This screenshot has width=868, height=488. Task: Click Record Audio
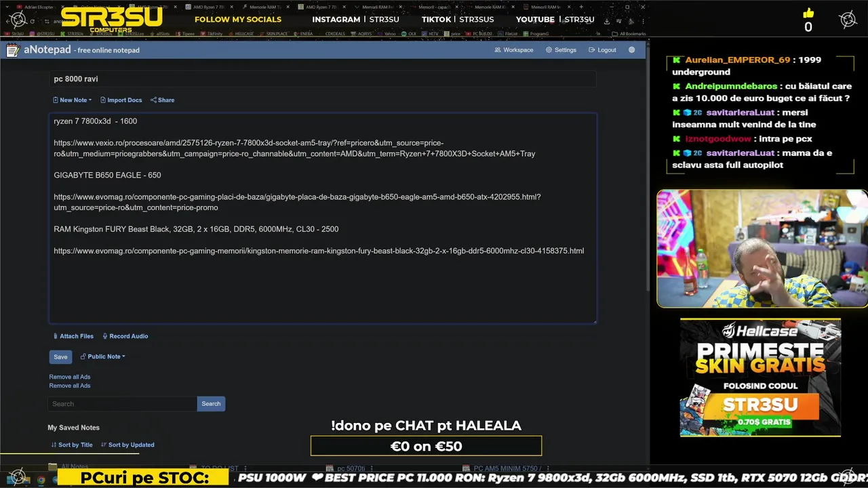tap(125, 336)
